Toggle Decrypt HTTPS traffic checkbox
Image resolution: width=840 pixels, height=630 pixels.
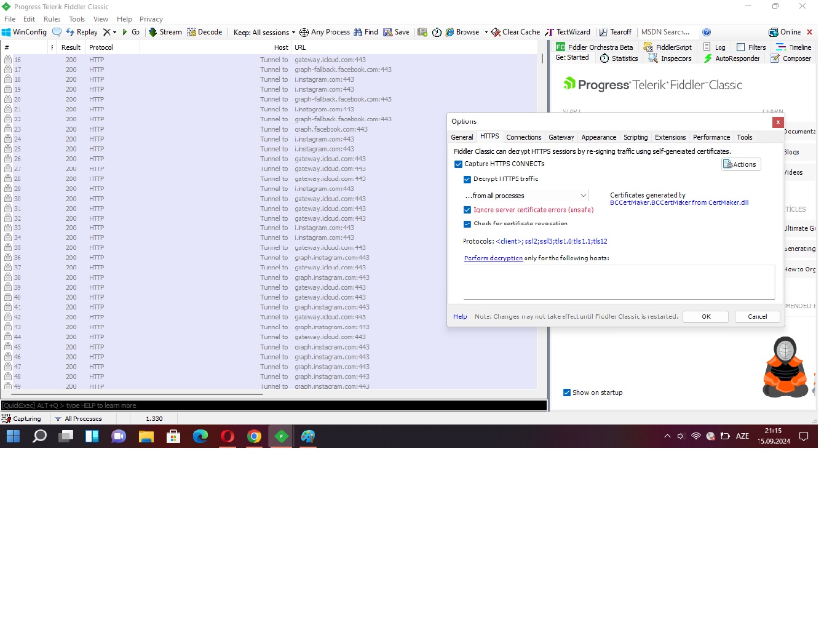467,179
